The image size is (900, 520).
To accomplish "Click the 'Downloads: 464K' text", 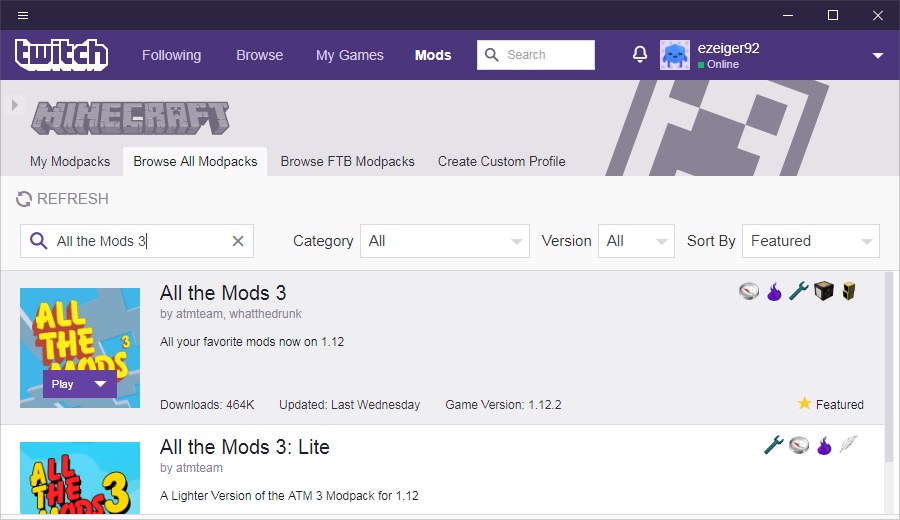I will coord(207,405).
